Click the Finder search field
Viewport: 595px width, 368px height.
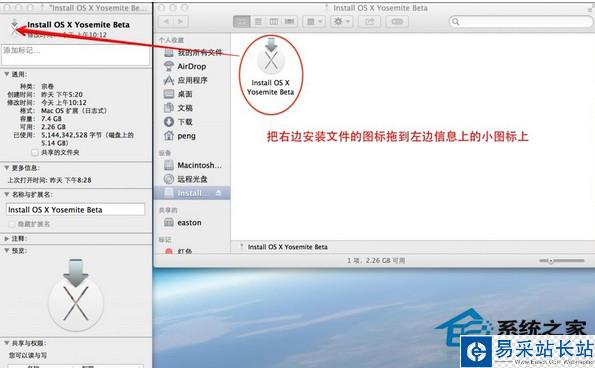pyautogui.click(x=521, y=21)
